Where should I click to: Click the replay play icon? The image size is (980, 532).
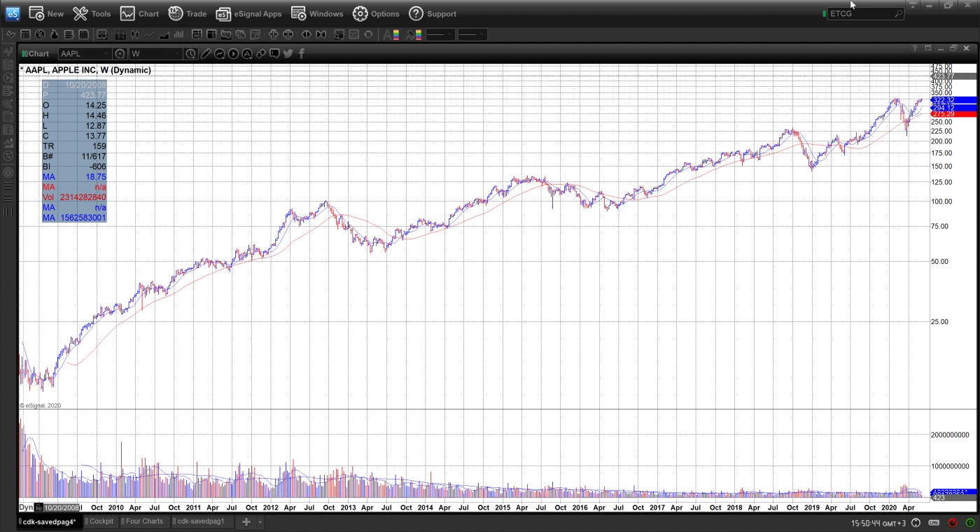[x=233, y=54]
